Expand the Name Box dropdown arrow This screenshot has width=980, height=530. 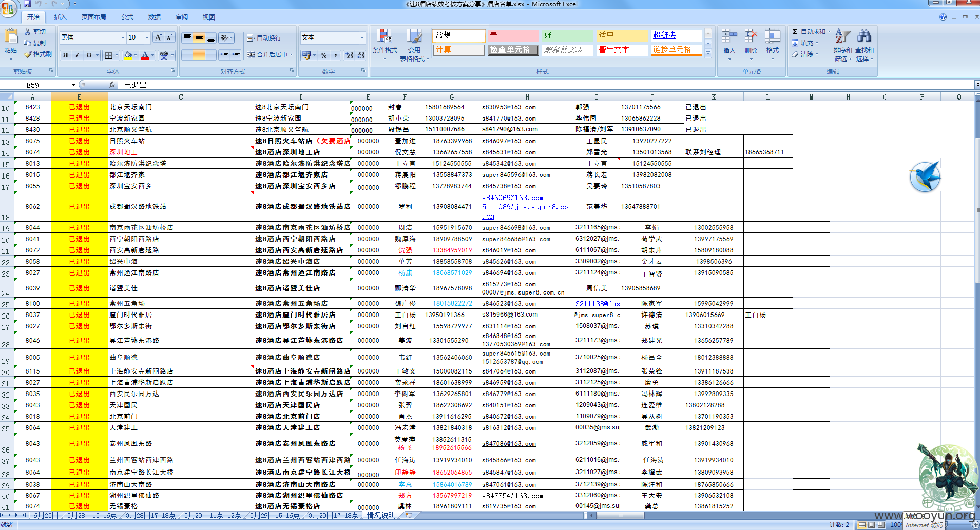click(x=73, y=85)
